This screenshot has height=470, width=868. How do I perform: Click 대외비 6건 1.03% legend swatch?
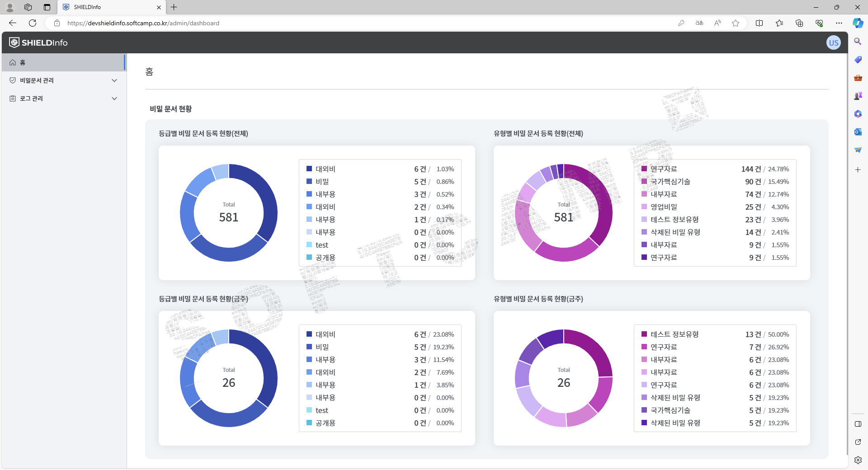(x=309, y=169)
